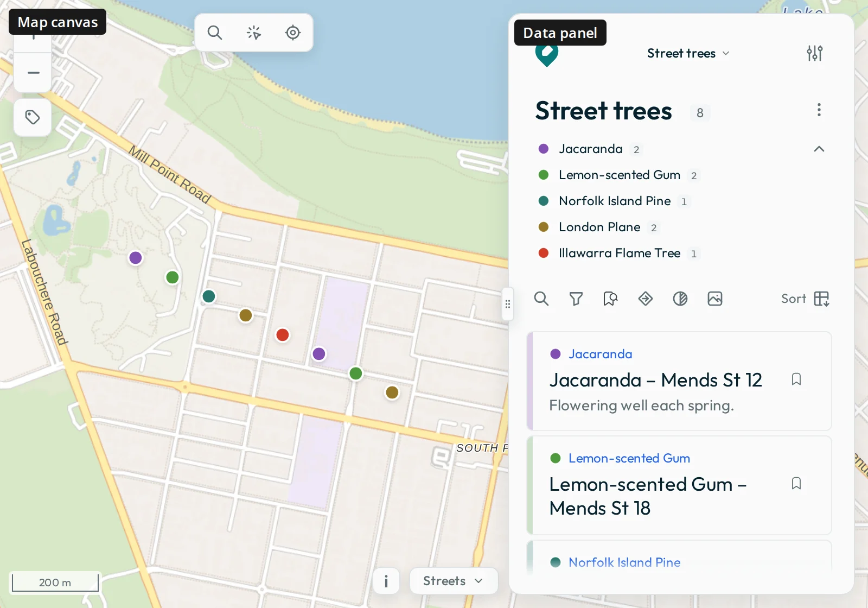Image resolution: width=868 pixels, height=608 pixels.
Task: Bookmark Jacaranda – Mends St 12 card
Action: coord(796,379)
